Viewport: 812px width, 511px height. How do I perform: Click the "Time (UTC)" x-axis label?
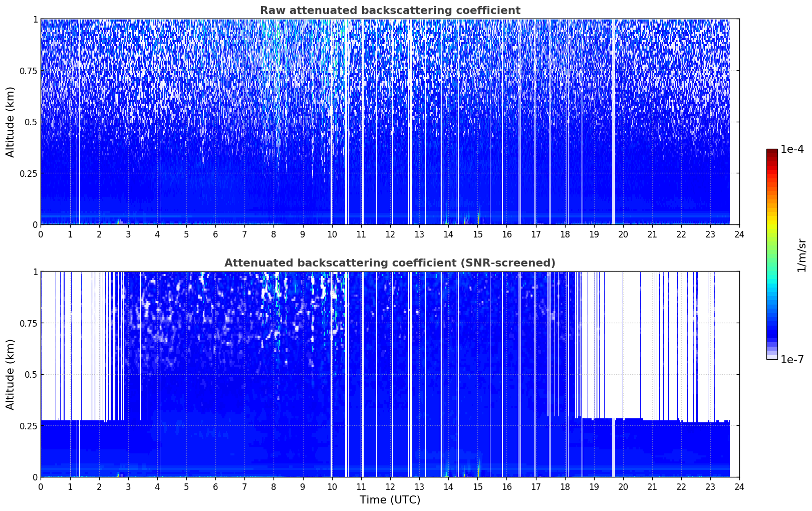(x=390, y=500)
